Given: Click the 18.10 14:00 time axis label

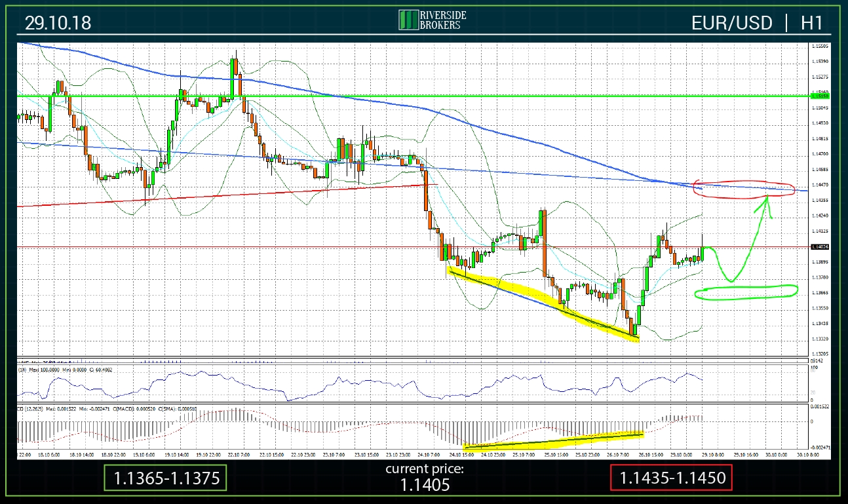Looking at the screenshot, I should point(82,454).
